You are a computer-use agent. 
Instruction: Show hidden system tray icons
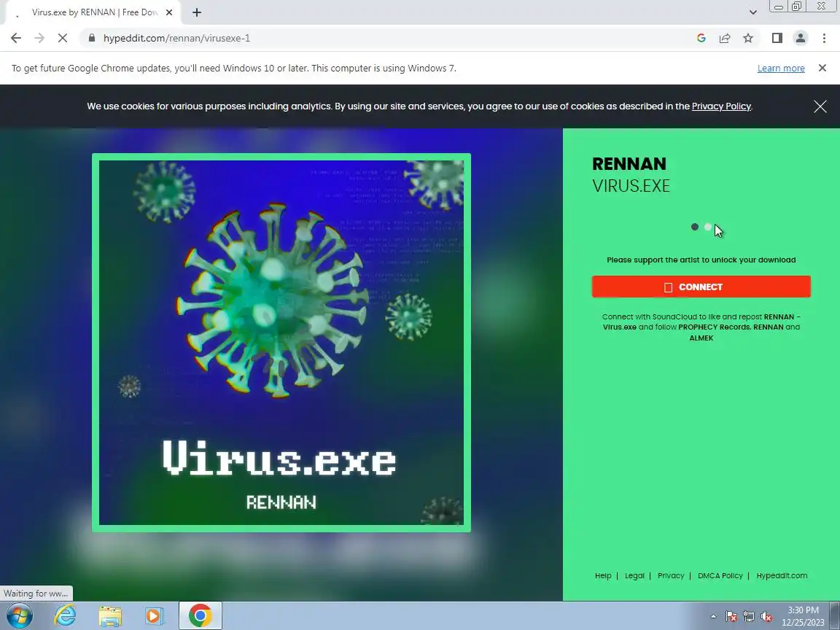pos(713,616)
